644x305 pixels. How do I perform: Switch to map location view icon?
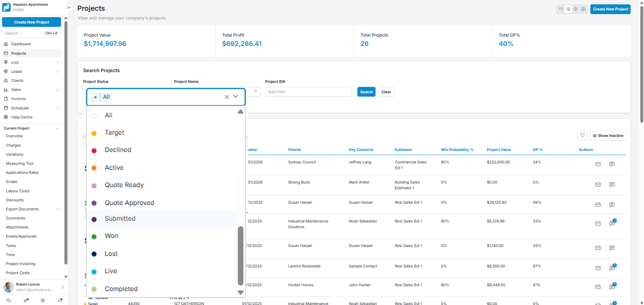[575, 9]
